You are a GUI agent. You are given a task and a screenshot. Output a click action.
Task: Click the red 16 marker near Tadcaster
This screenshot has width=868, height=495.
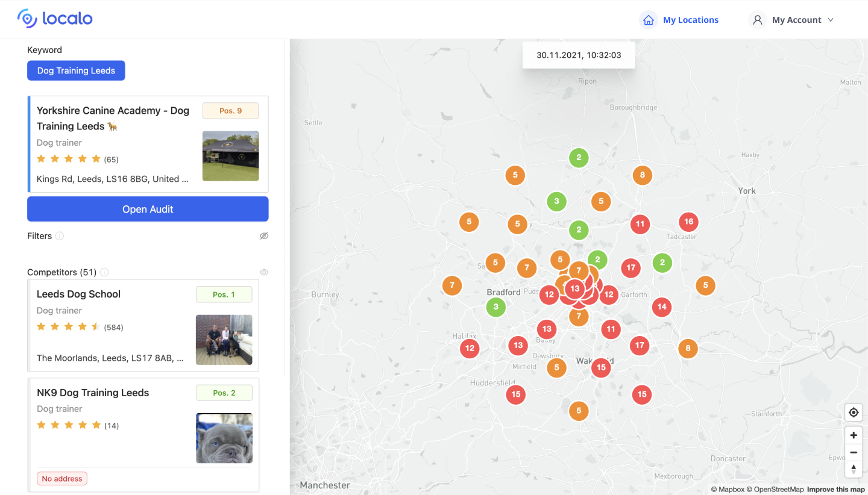pyautogui.click(x=688, y=222)
